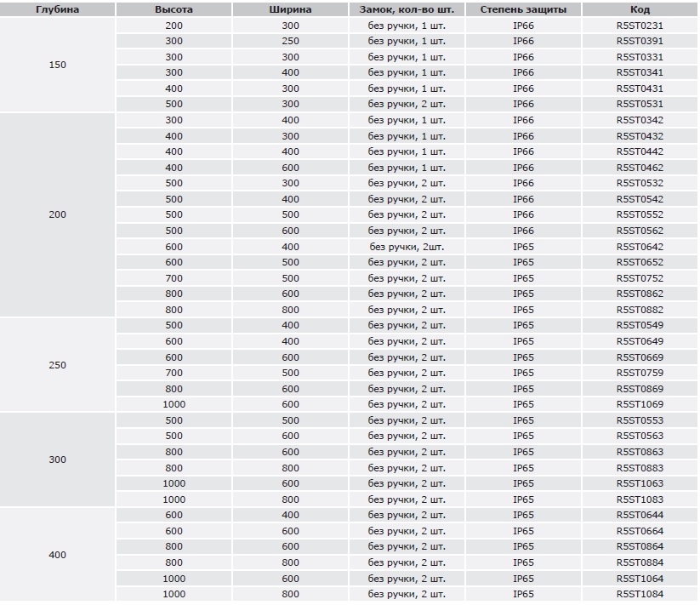The image size is (700, 605).
Task: Select product code R5ST1084
Action: tap(640, 594)
